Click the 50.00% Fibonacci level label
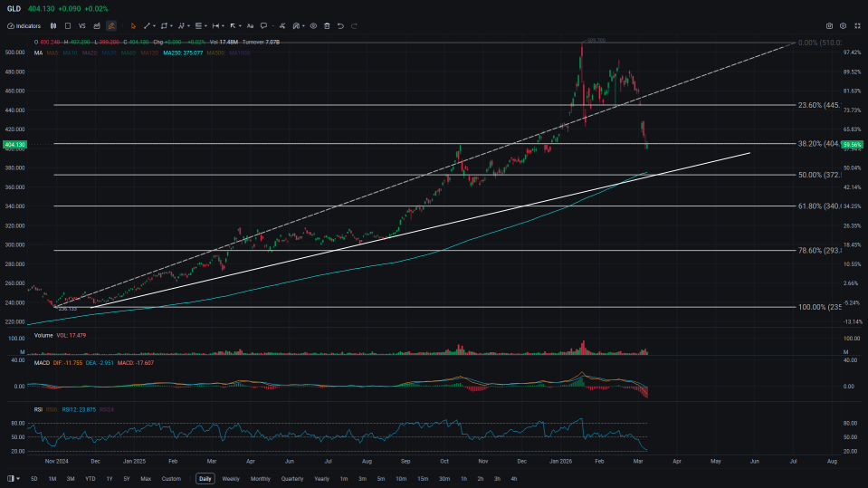Viewport: 868px width, 488px height. (819, 175)
